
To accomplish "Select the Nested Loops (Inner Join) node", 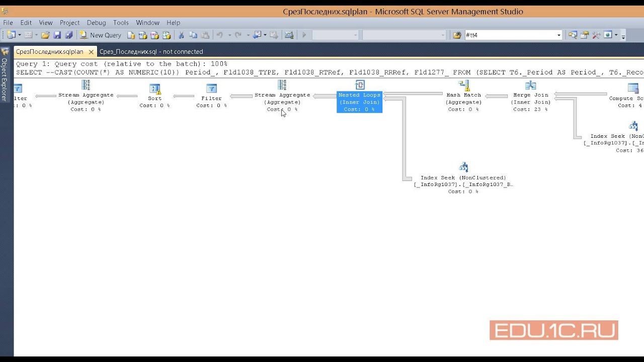I will (360, 96).
